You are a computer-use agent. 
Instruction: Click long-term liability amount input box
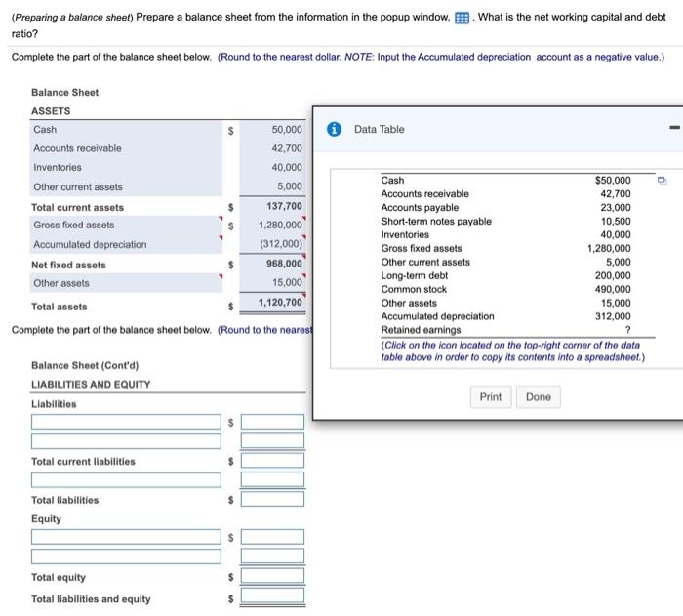(x=272, y=479)
